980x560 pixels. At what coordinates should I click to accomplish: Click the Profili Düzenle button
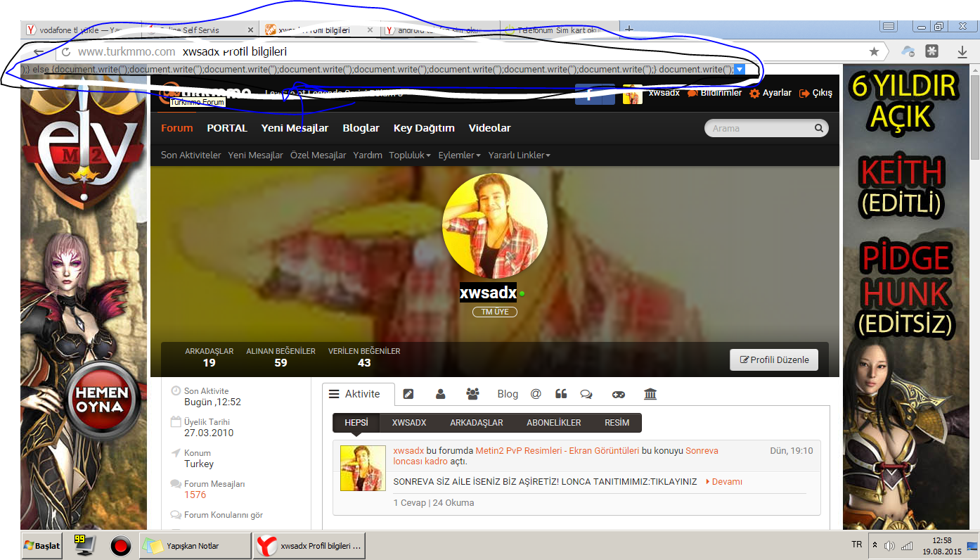pos(774,359)
